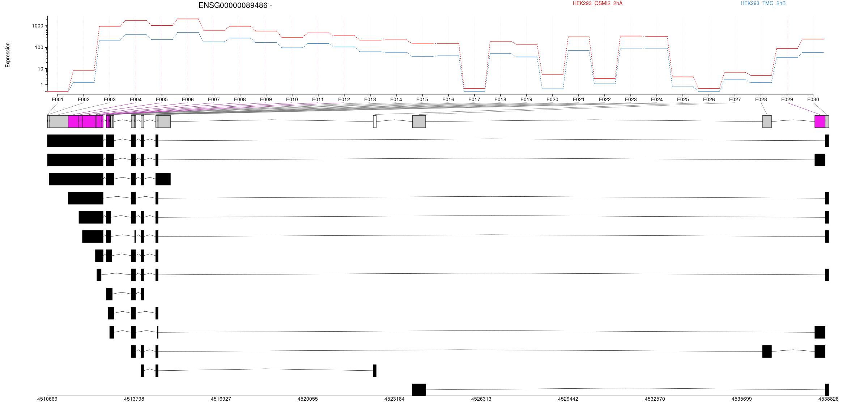
Task: Click the black exon at bottom transcript's left end
Action: (419, 390)
